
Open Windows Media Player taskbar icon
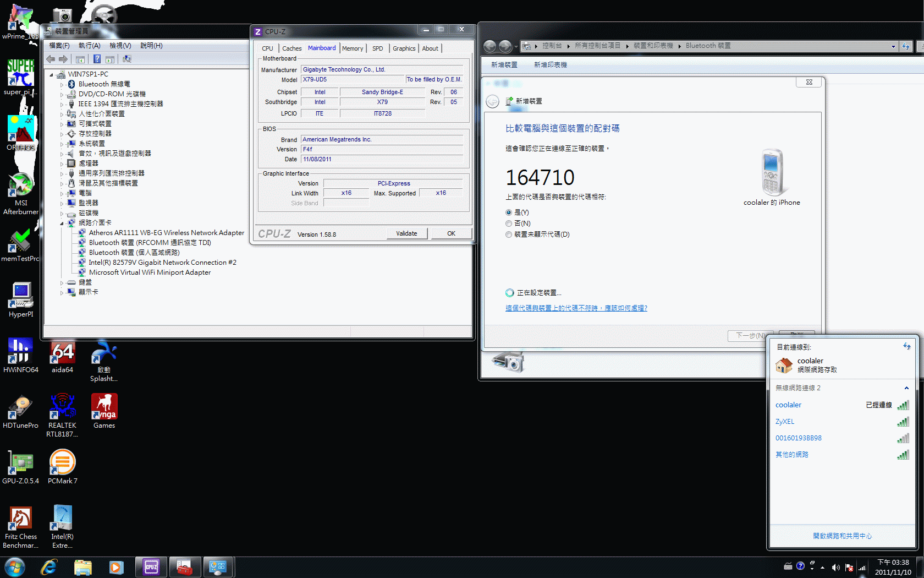pyautogui.click(x=116, y=567)
